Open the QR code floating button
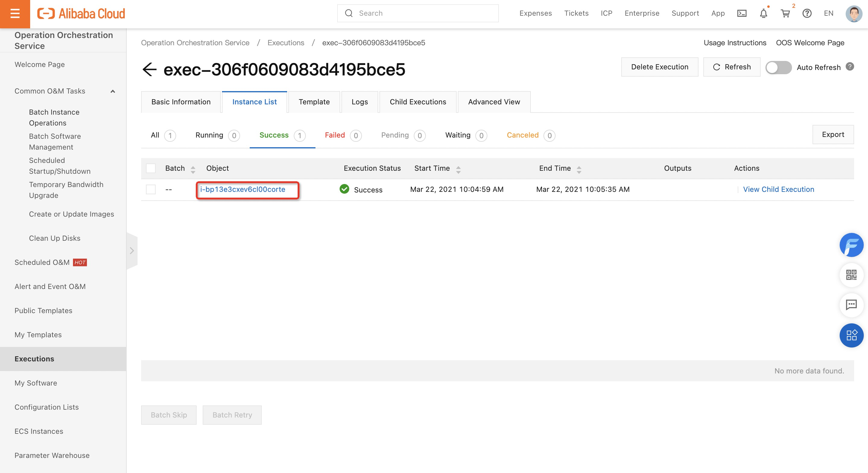868x473 pixels. coord(851,275)
